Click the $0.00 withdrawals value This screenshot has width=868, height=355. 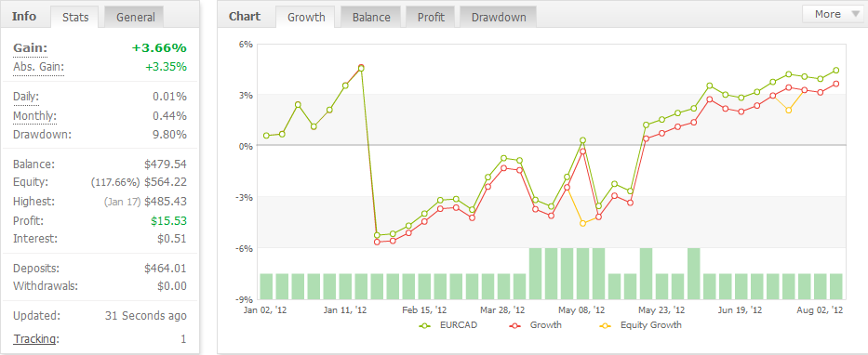tap(172, 286)
